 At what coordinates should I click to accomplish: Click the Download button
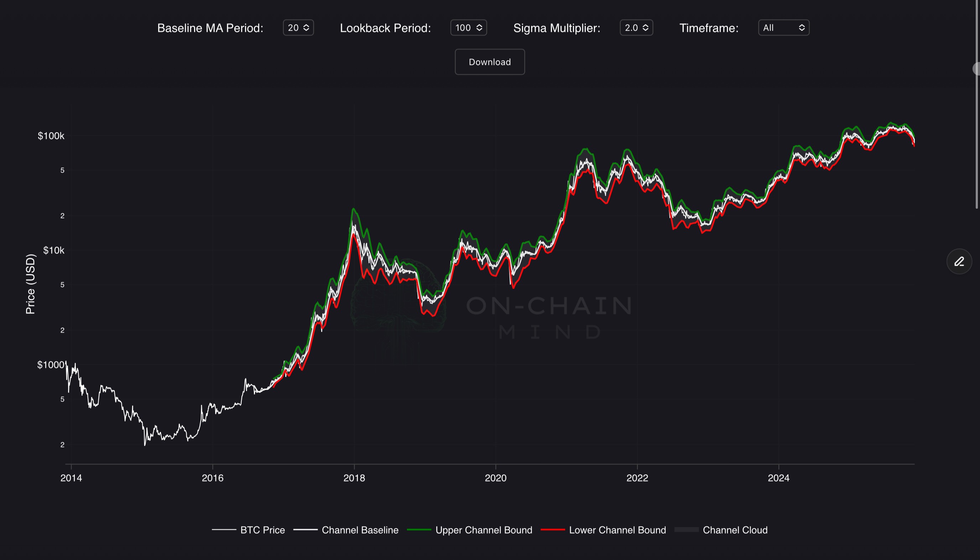coord(489,62)
